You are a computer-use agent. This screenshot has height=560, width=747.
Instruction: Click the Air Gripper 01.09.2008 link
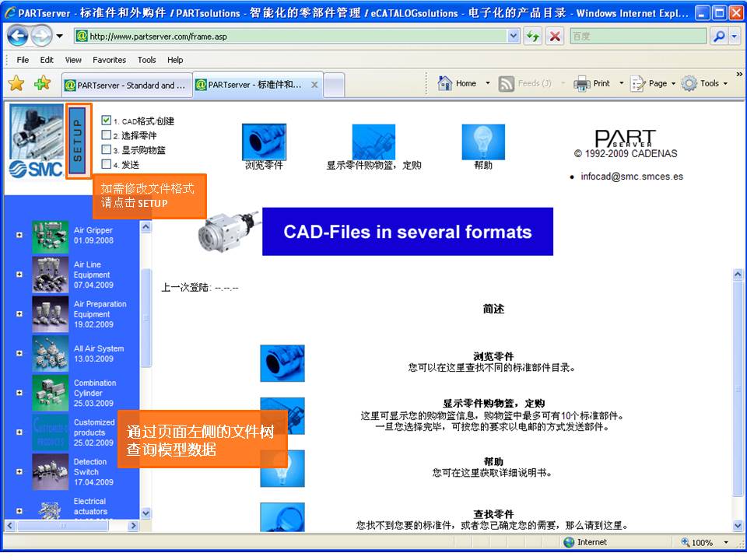click(x=93, y=235)
